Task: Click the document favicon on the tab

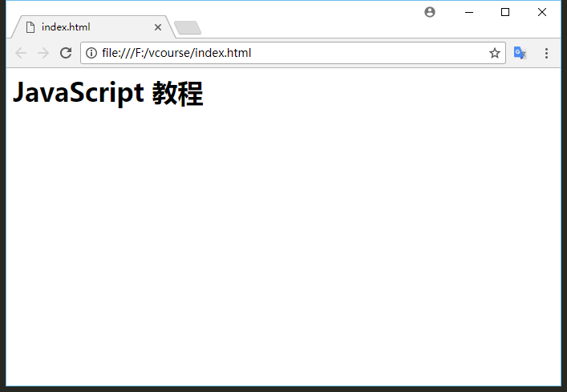Action: [30, 27]
